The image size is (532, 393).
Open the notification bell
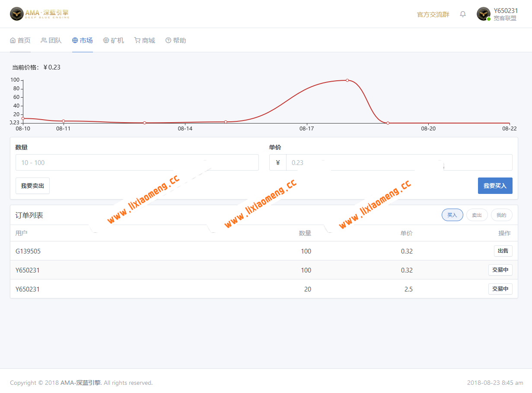[x=463, y=14]
